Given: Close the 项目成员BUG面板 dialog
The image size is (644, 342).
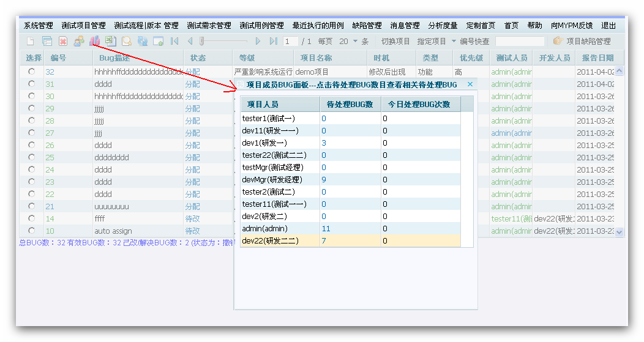Looking at the screenshot, I should click(x=470, y=84).
